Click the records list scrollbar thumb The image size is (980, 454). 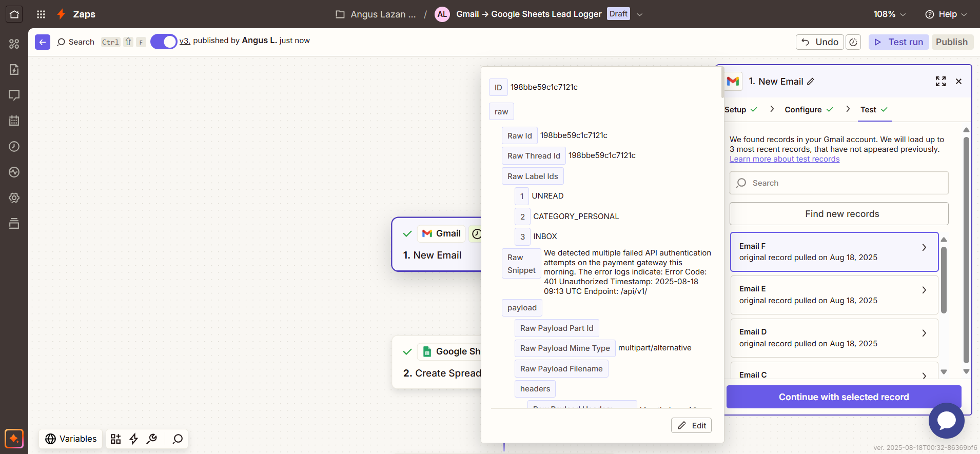[944, 280]
